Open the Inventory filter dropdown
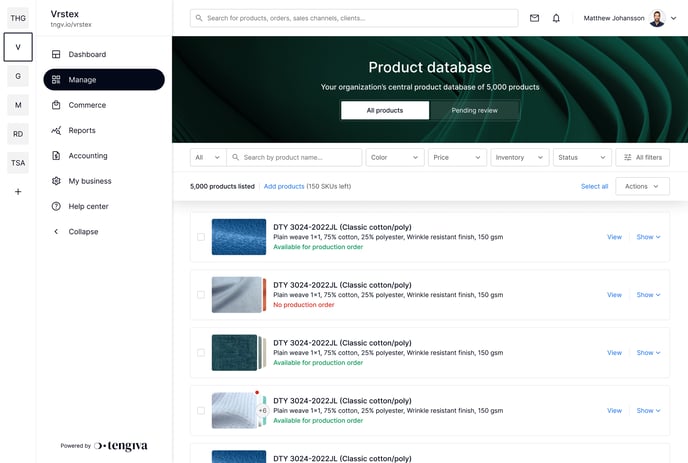This screenshot has height=463, width=688. tap(520, 158)
